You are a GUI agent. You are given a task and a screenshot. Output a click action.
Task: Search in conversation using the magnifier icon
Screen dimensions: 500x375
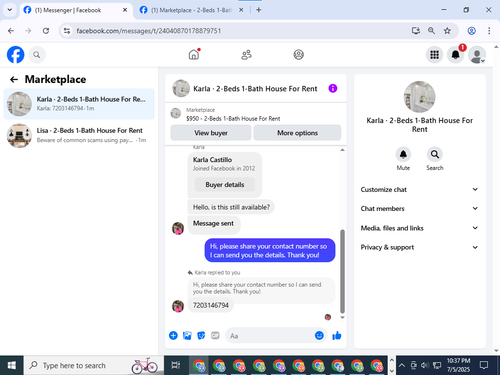[435, 154]
